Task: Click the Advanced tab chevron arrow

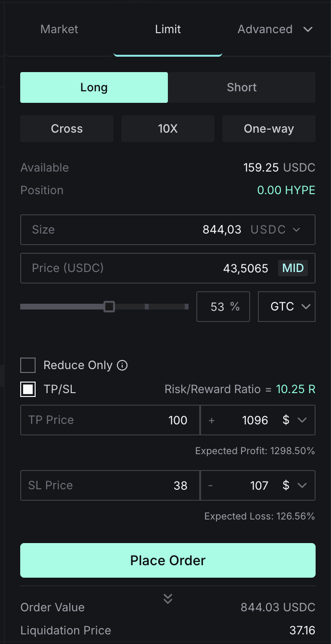Action: click(x=308, y=29)
